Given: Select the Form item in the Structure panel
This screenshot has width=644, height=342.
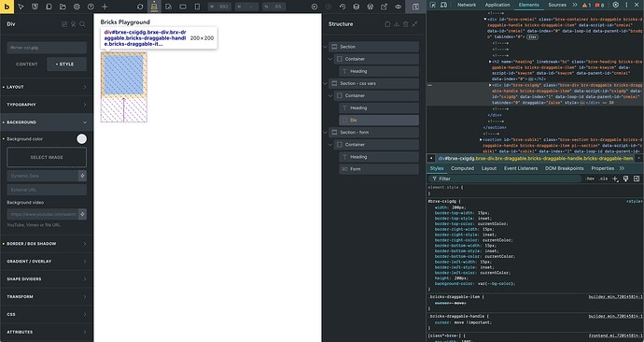Looking at the screenshot, I should point(379,169).
